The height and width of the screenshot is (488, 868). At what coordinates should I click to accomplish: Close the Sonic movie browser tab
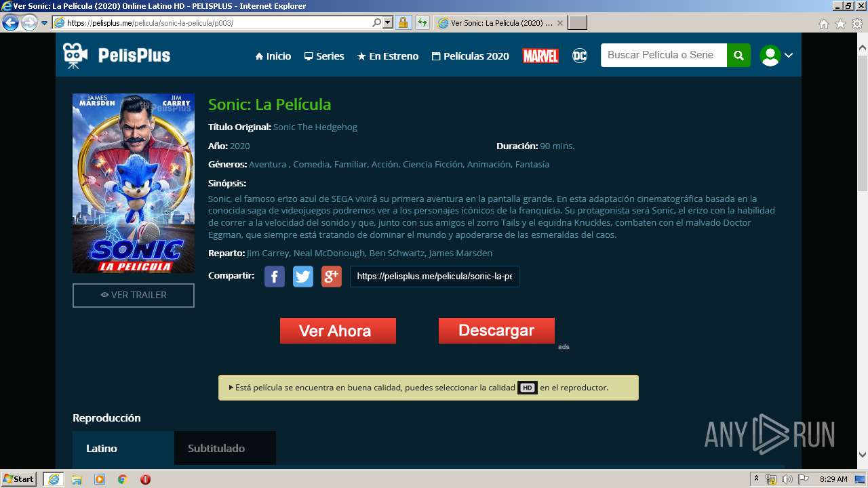(559, 23)
